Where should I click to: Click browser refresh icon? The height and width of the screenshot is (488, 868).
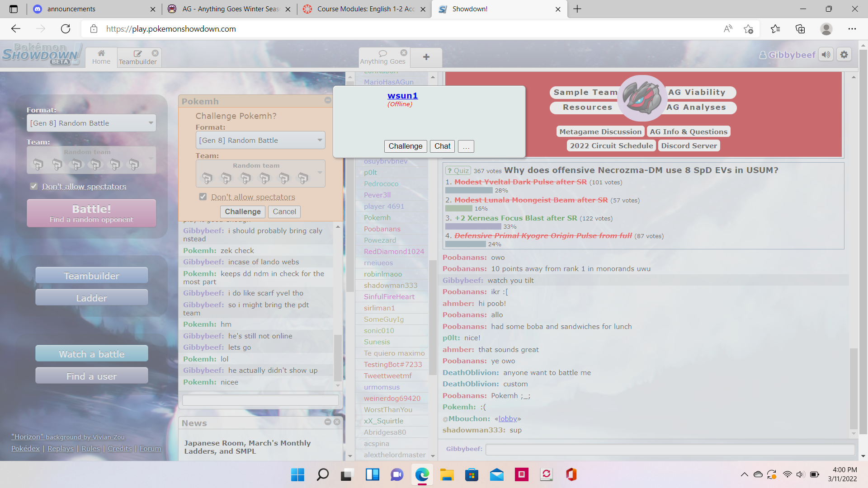pos(66,29)
